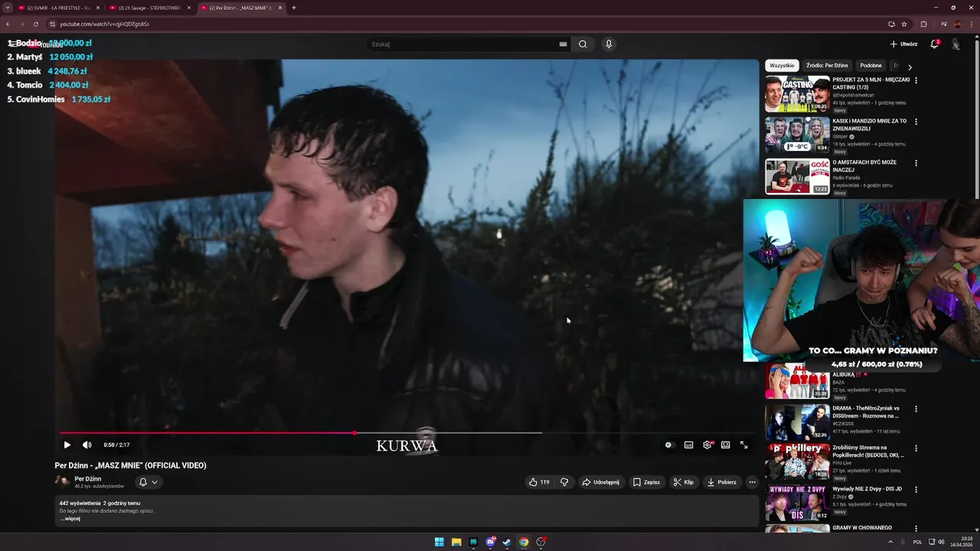Screen dimensions: 980x551
Task: Open Discord from the taskbar
Action: (490, 542)
